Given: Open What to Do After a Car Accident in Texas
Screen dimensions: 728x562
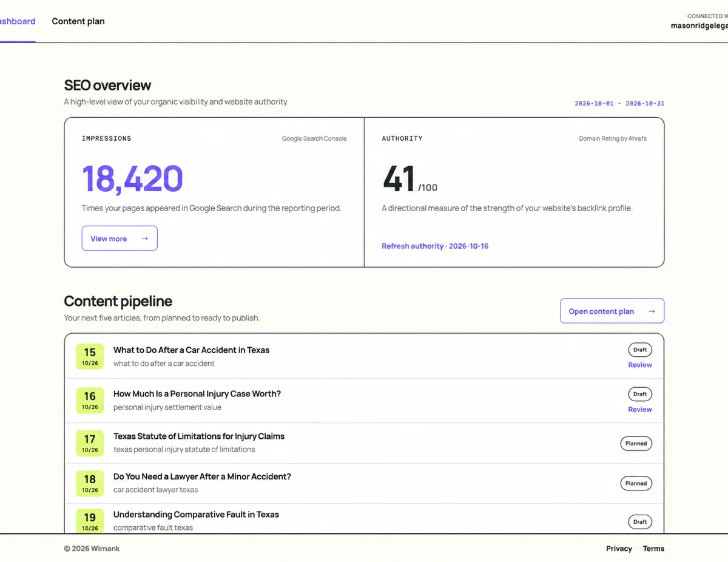Looking at the screenshot, I should (x=191, y=350).
